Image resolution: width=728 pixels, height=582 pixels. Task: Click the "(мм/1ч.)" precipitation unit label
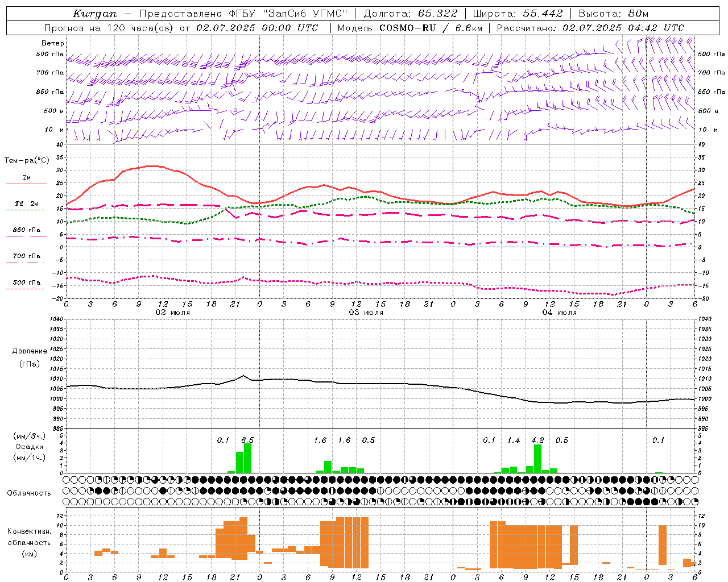pyautogui.click(x=30, y=458)
